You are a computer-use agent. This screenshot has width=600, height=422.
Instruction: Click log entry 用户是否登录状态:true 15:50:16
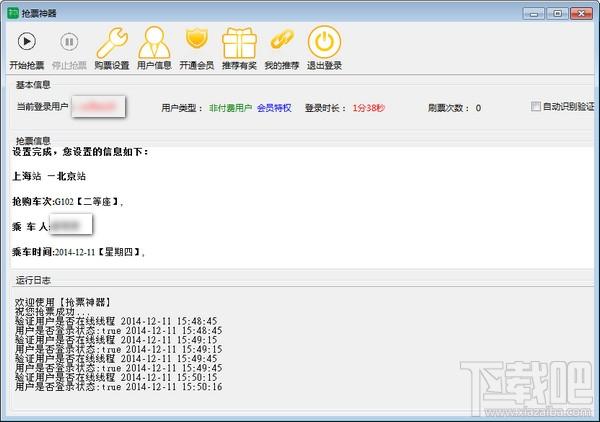pyautogui.click(x=119, y=387)
